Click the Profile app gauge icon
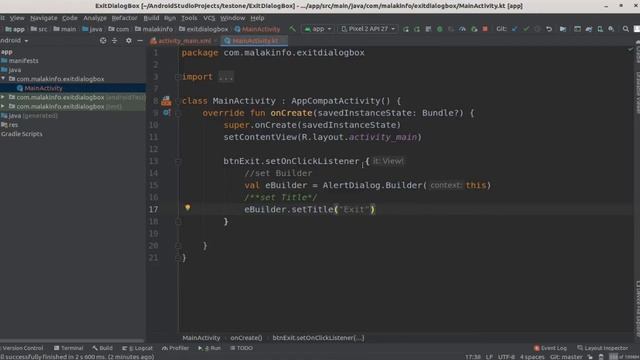 (462, 29)
